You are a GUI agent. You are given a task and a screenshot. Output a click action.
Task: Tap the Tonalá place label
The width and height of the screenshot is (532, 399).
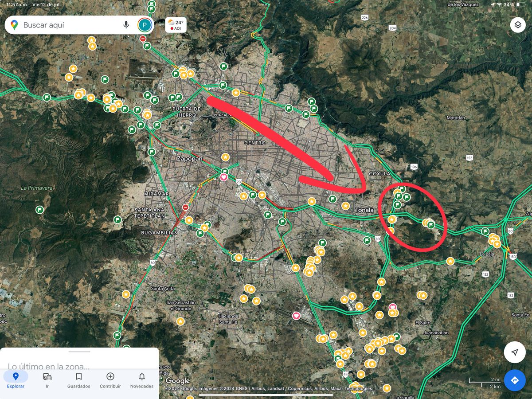(364, 210)
